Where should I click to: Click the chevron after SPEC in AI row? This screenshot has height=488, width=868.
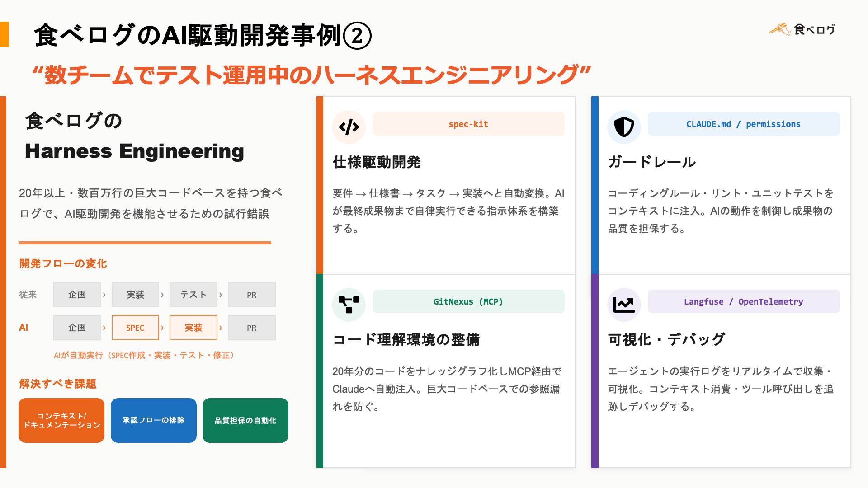pyautogui.click(x=162, y=328)
